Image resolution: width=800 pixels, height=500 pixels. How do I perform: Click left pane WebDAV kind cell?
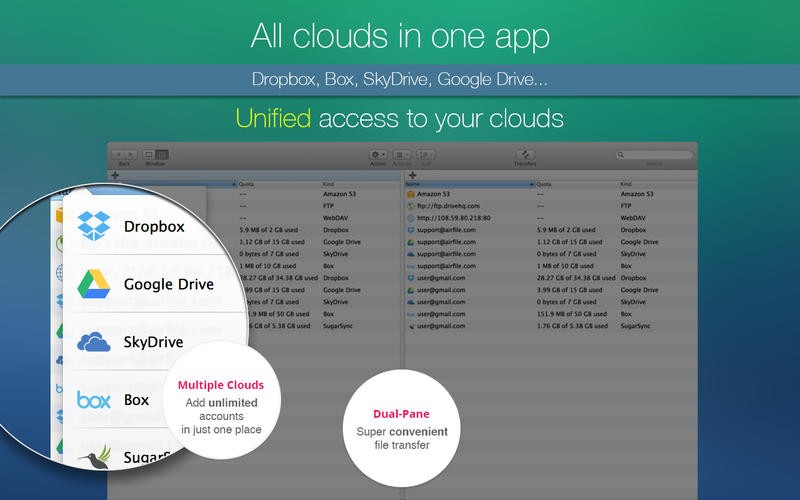[335, 218]
